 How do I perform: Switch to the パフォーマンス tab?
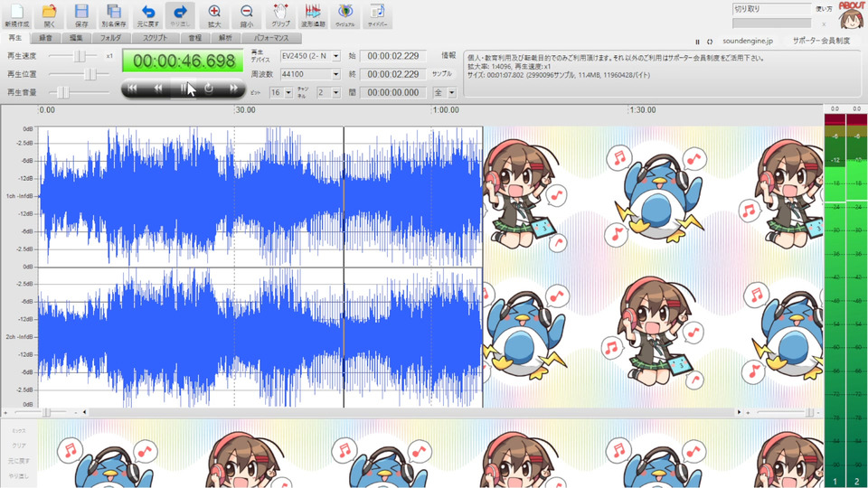click(271, 38)
